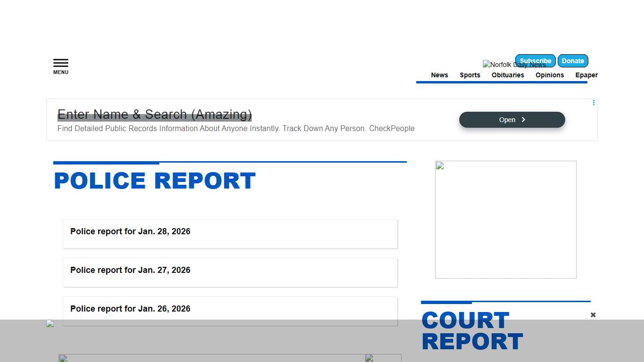Screen dimensions: 644x362
Task: Click the Subscribe button
Action: coord(535,61)
